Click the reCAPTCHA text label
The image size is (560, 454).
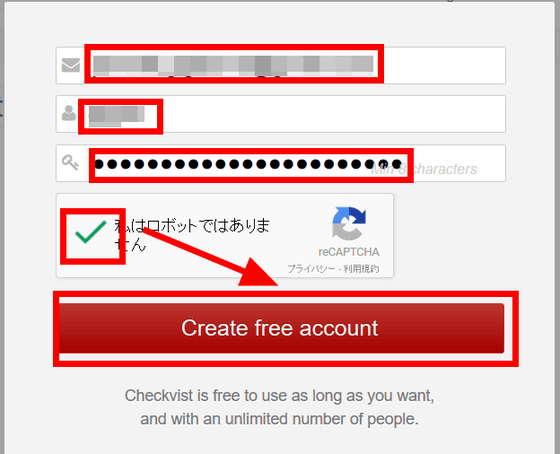(x=349, y=252)
